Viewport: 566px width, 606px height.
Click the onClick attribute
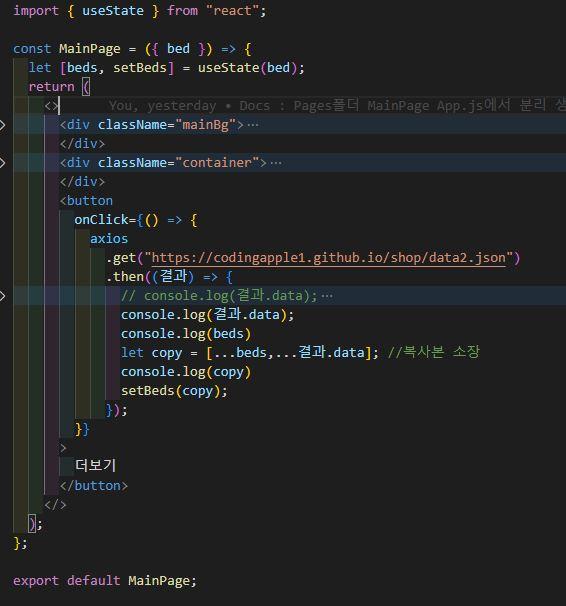click(x=101, y=220)
